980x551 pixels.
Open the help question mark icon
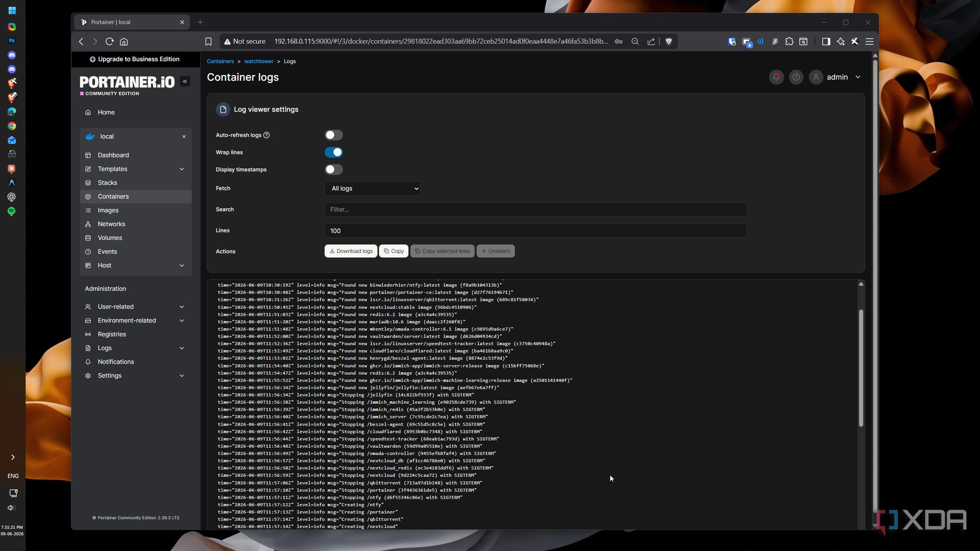pyautogui.click(x=796, y=77)
